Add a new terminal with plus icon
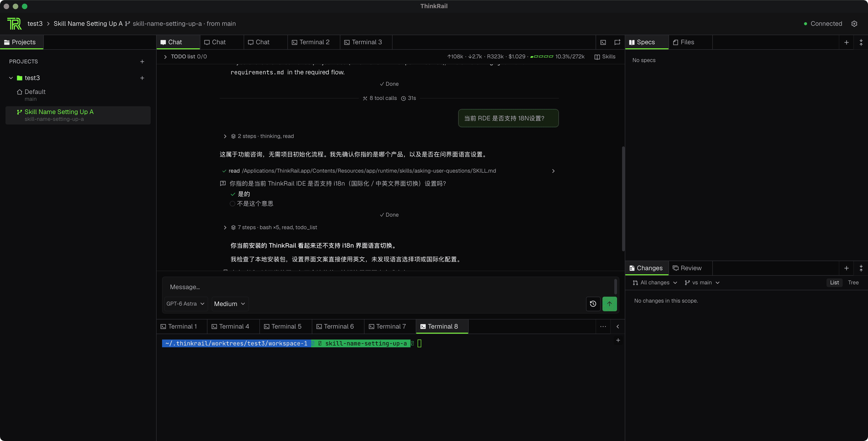The height and width of the screenshot is (441, 868). pos(618,340)
